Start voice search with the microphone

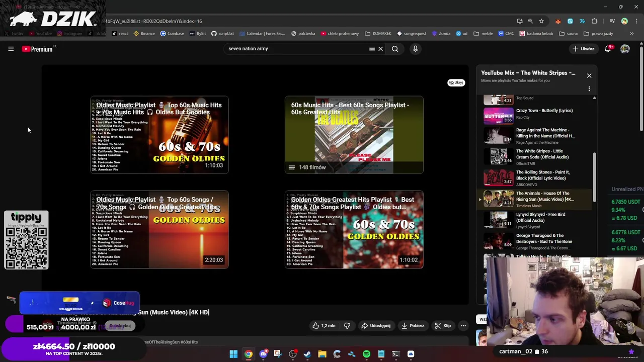[x=415, y=49]
